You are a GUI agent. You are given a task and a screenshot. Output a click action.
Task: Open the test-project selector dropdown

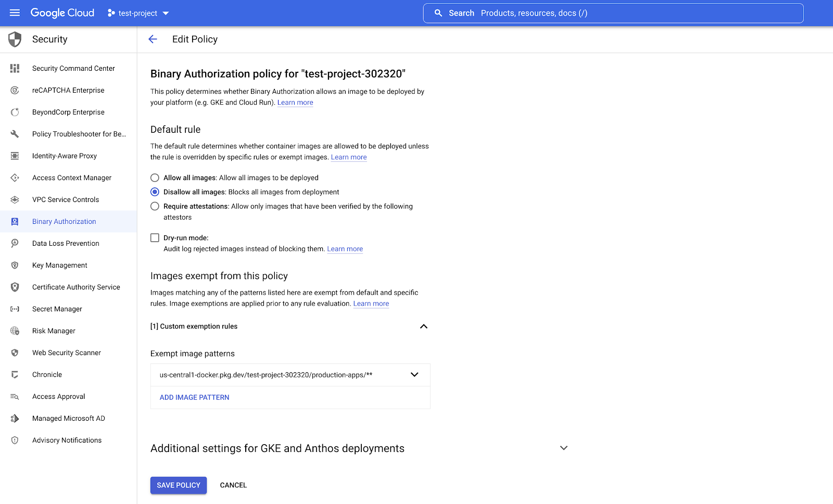(138, 13)
